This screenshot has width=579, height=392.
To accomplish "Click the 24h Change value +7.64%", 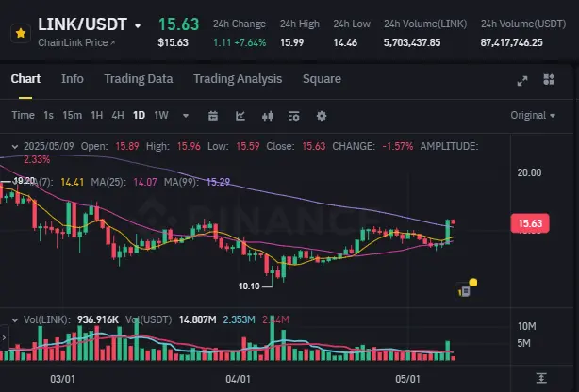I will 250,42.
